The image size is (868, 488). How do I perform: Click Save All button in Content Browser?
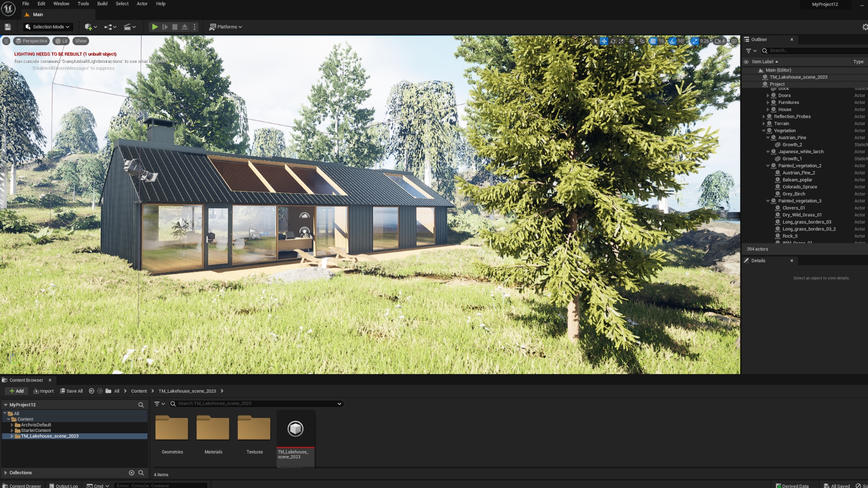(71, 391)
